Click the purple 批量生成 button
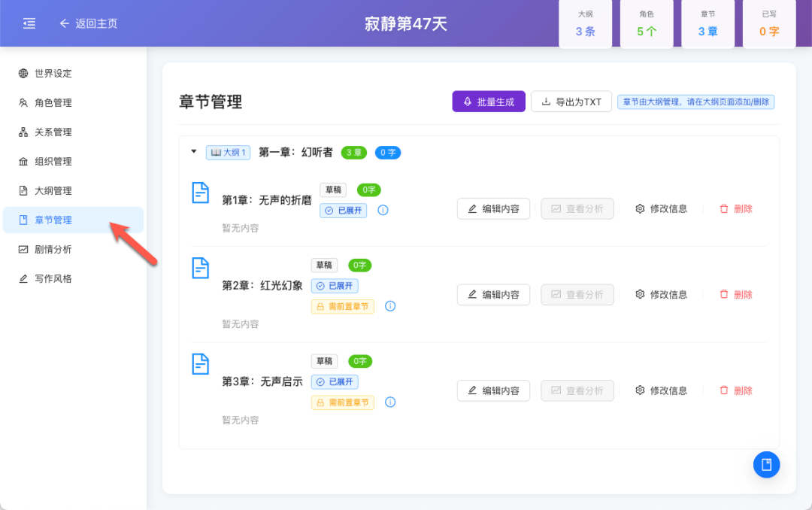This screenshot has height=510, width=812. [489, 101]
